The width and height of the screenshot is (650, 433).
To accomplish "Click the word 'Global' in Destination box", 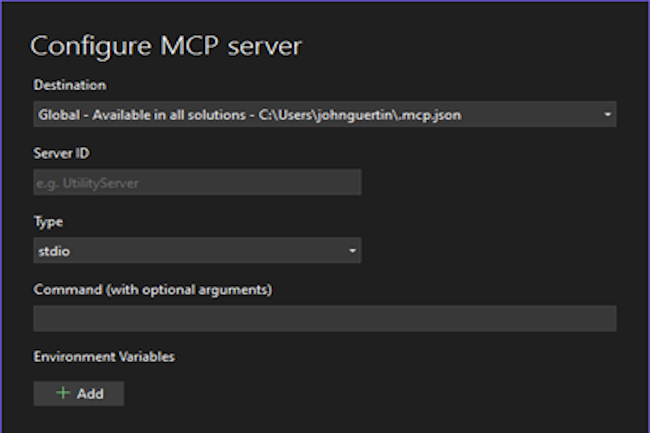I will 58,115.
